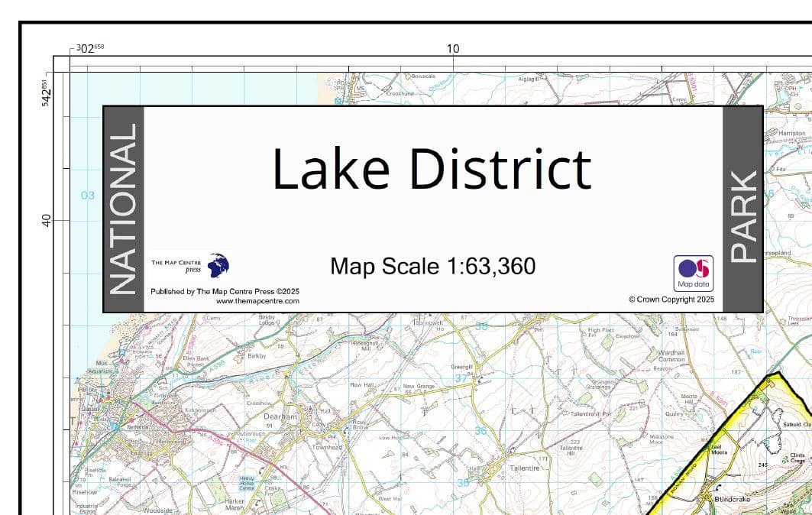Click the vertical PARK banner

(x=742, y=216)
